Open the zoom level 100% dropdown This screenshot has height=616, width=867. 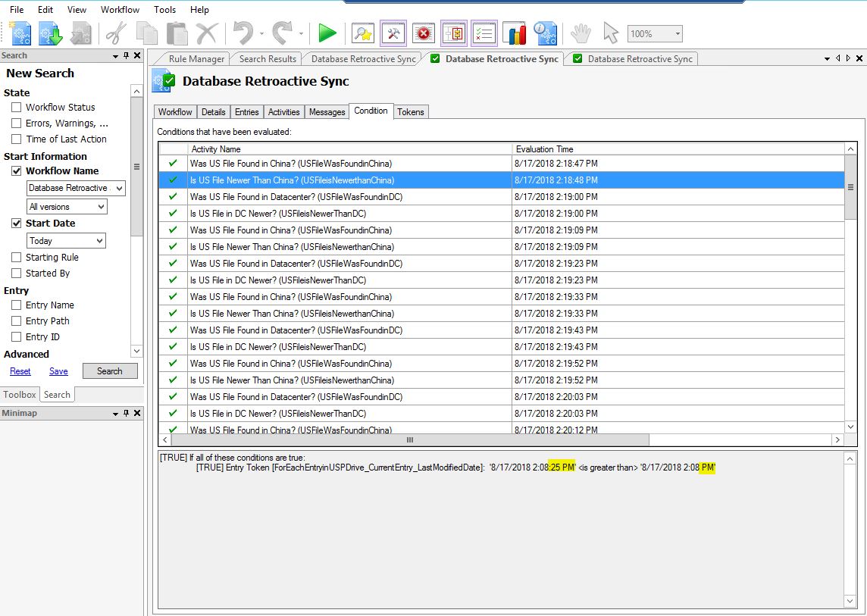pyautogui.click(x=677, y=34)
